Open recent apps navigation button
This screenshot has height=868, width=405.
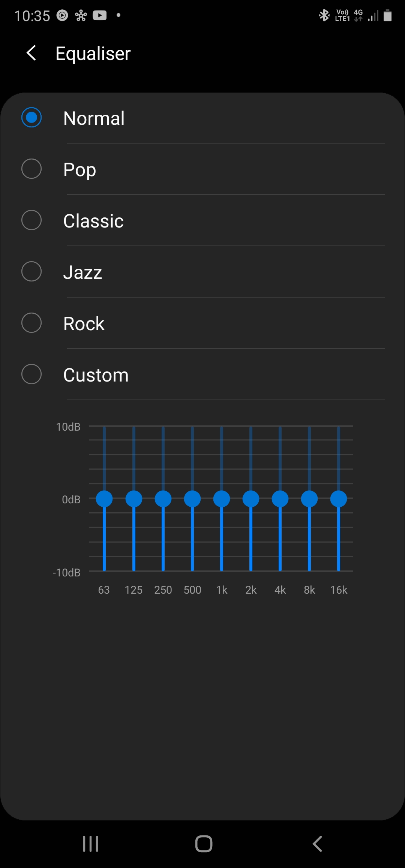pyautogui.click(x=90, y=844)
